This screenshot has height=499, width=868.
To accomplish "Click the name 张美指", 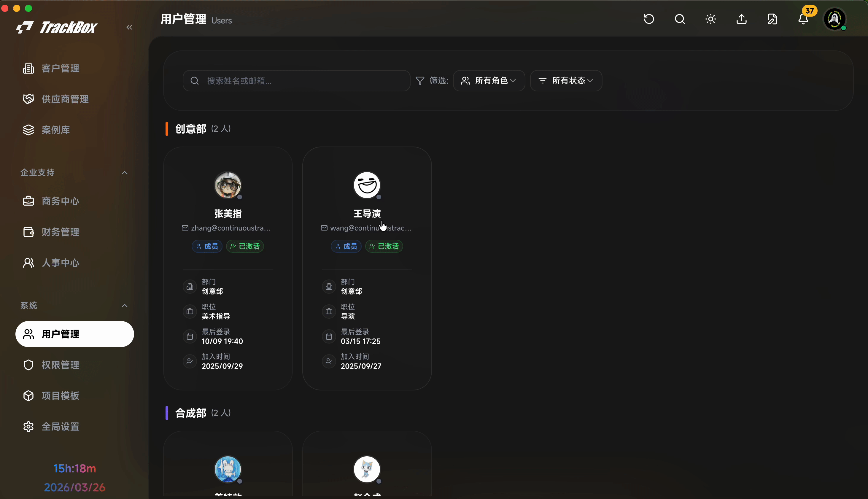I will [228, 214].
